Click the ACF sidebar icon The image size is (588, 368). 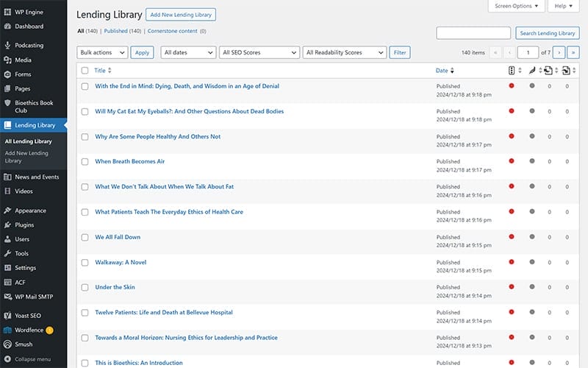[7, 283]
